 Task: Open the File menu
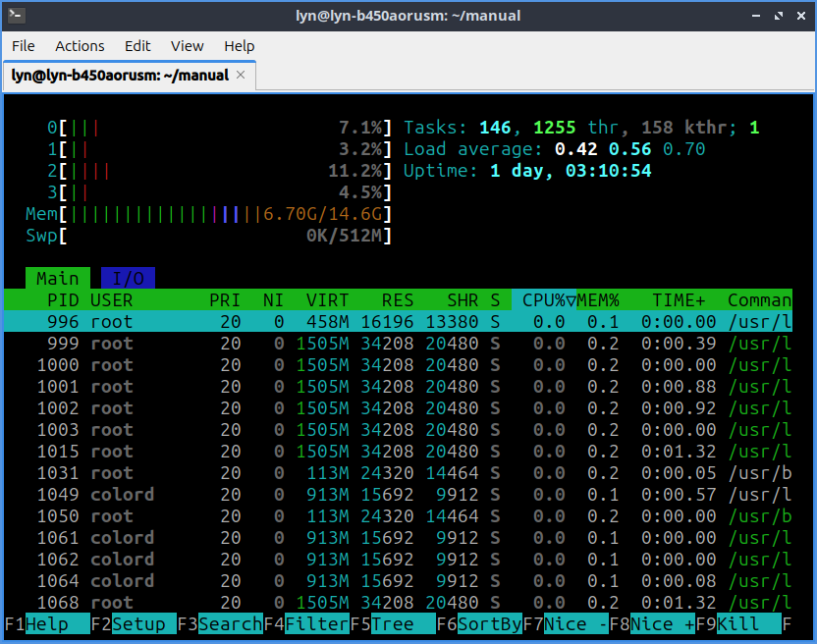coord(24,46)
